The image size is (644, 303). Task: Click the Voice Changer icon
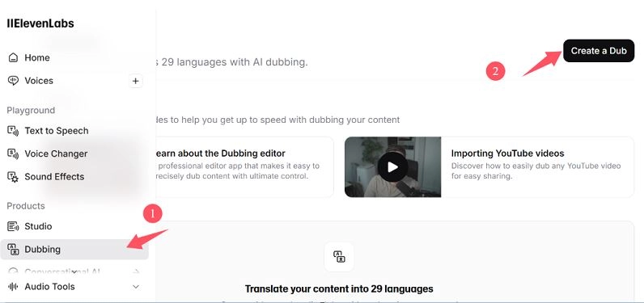click(13, 154)
